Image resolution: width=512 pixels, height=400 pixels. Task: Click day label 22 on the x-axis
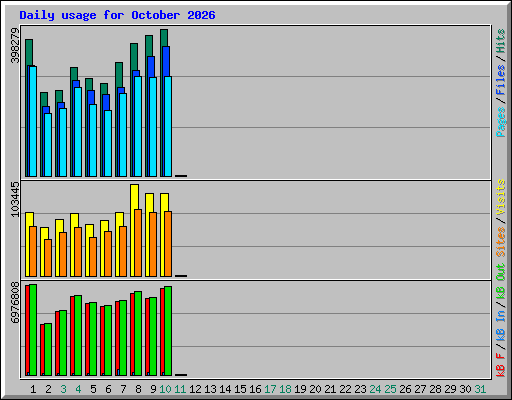(345, 389)
